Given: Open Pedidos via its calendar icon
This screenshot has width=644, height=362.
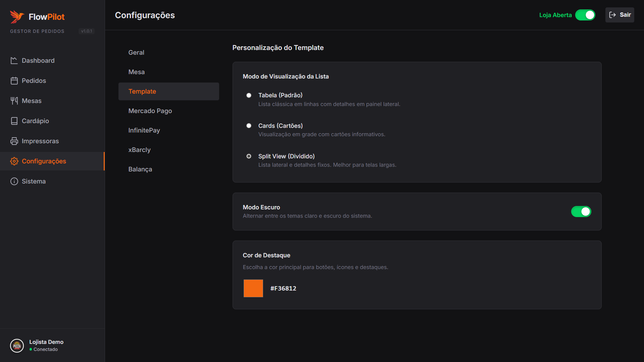Looking at the screenshot, I should (14, 81).
